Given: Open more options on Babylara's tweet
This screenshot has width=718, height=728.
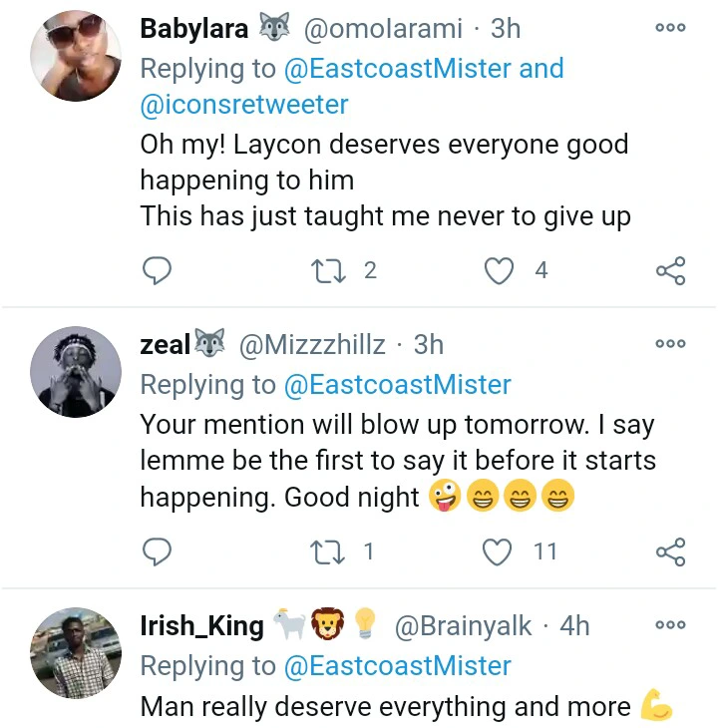Looking at the screenshot, I should click(670, 28).
